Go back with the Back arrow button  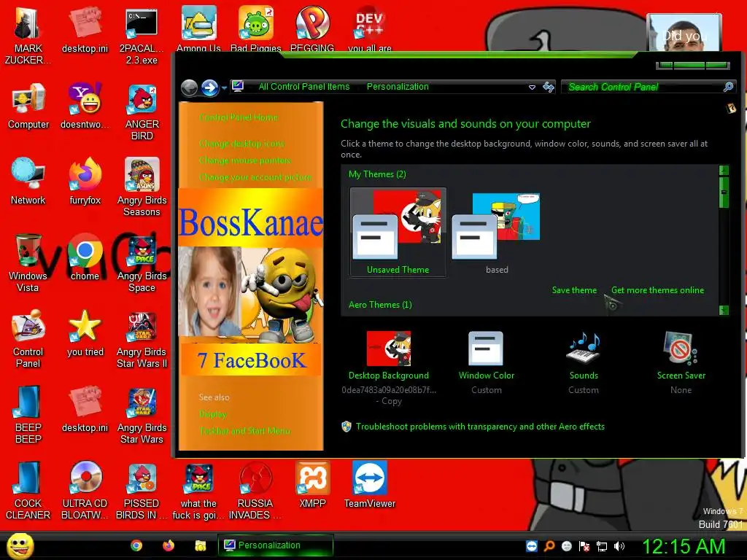189,87
